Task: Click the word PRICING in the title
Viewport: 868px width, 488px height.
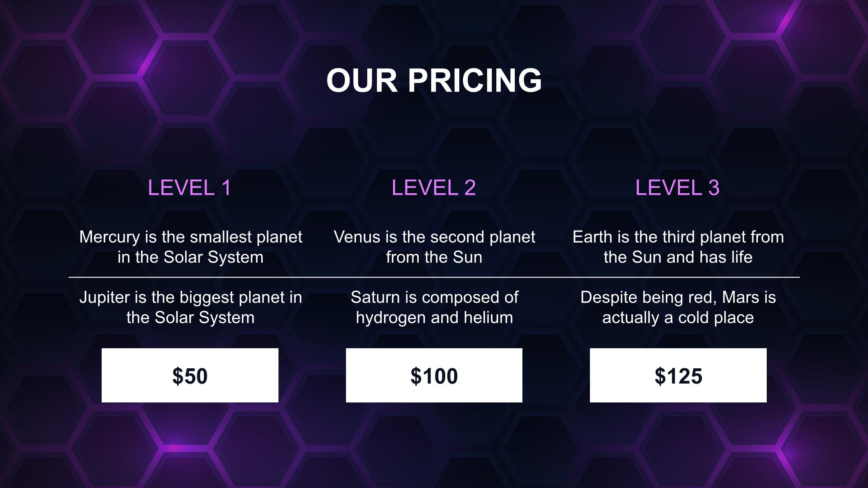Action: [475, 80]
